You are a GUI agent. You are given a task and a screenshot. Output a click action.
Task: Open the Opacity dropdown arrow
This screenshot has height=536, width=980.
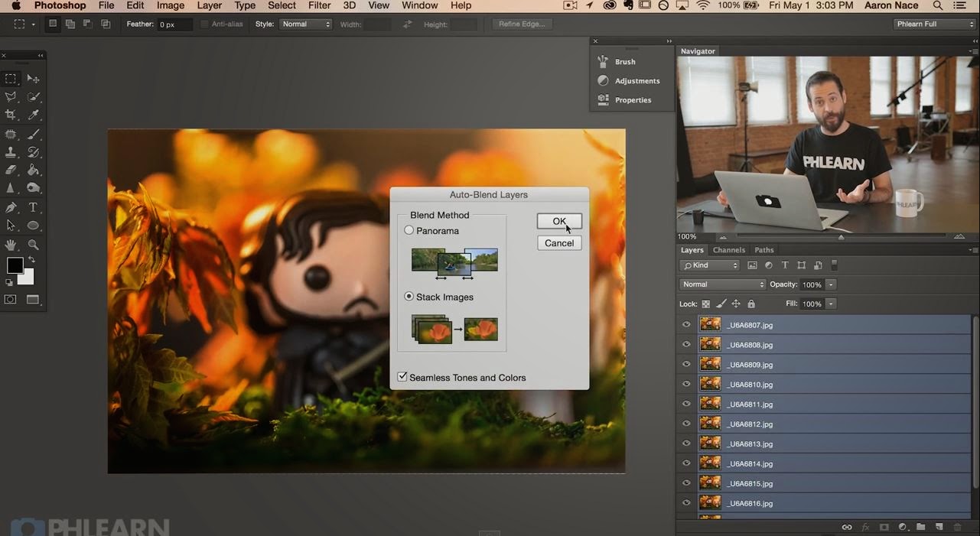(x=831, y=284)
